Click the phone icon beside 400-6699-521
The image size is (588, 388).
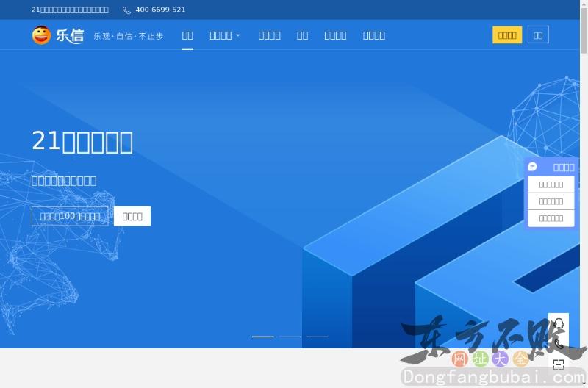coord(126,10)
